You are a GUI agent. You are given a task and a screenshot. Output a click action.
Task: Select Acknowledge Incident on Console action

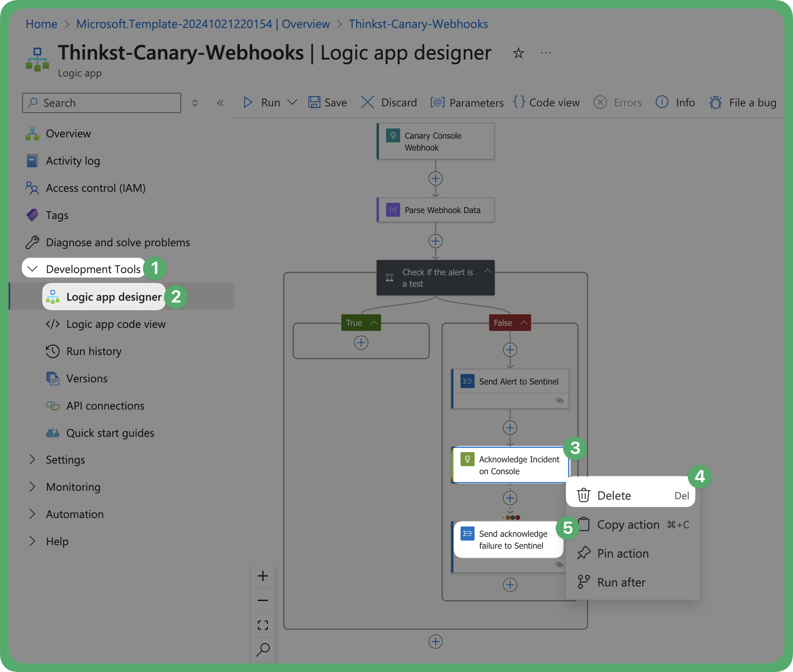[510, 465]
